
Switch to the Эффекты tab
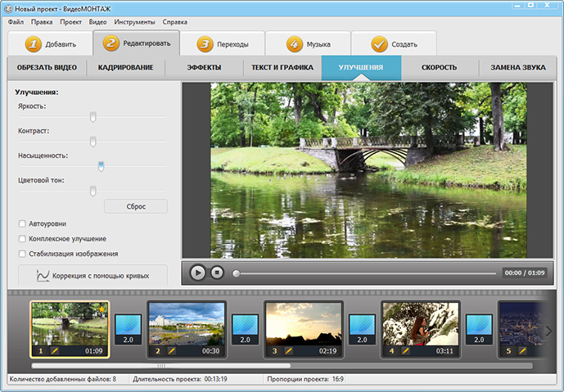pyautogui.click(x=204, y=67)
